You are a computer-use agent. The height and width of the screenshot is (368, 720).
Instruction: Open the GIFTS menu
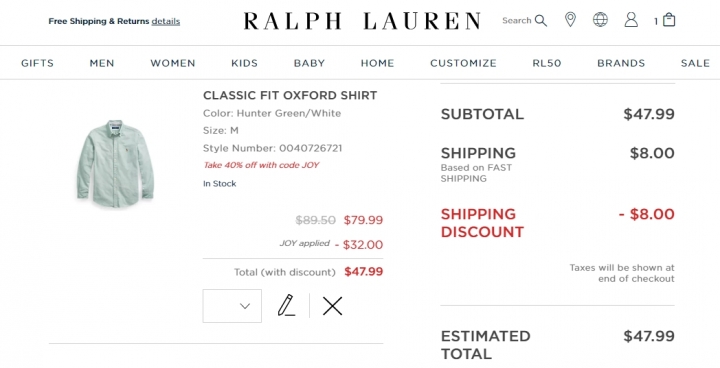click(x=37, y=63)
